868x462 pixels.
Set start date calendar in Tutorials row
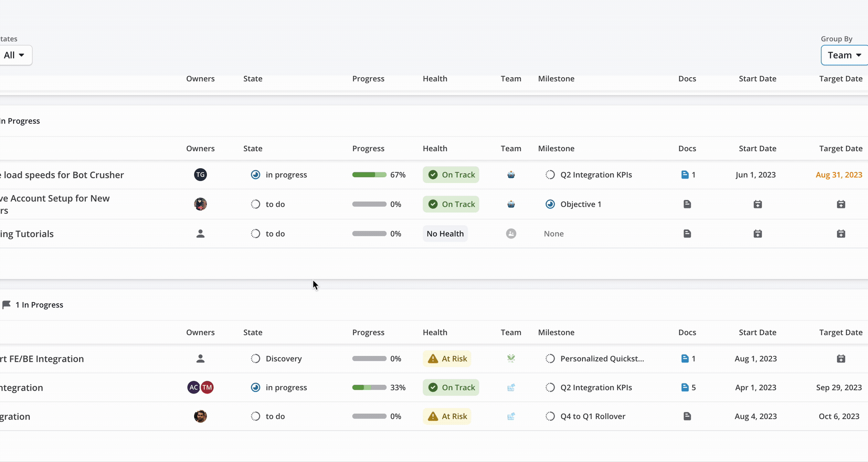757,234
